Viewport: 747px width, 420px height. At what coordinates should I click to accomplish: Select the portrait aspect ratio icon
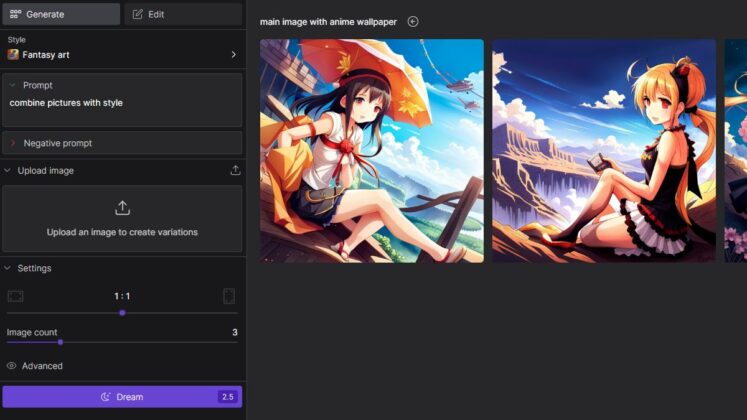pyautogui.click(x=229, y=296)
